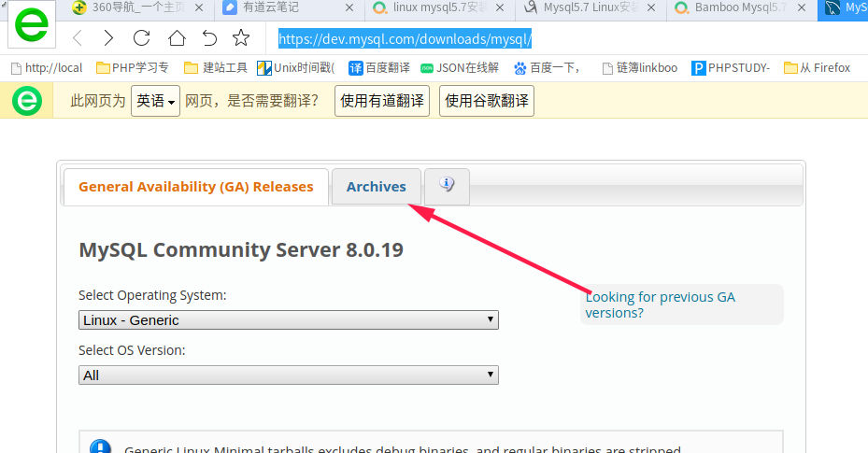Image resolution: width=868 pixels, height=453 pixels.
Task: Open Unix时间戳 bookmark
Action: pos(296,68)
